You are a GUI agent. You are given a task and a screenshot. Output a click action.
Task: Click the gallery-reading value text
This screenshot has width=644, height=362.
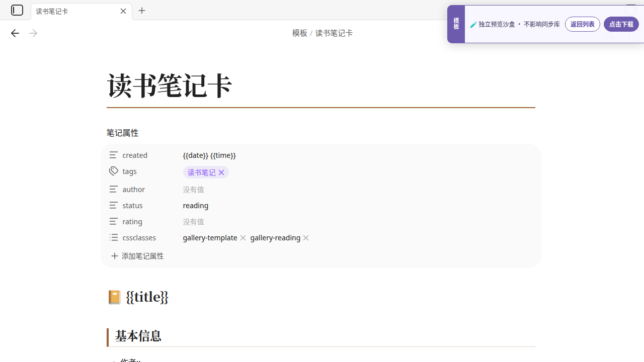(x=275, y=237)
